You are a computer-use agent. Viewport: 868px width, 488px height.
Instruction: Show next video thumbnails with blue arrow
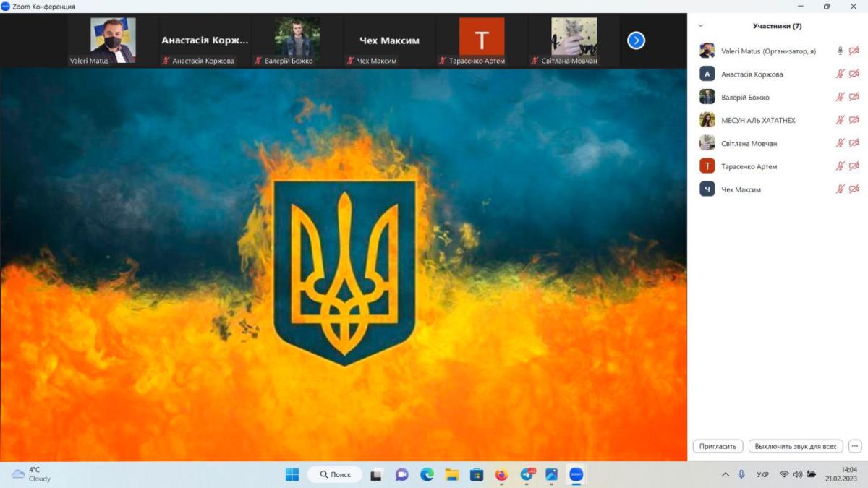[636, 40]
